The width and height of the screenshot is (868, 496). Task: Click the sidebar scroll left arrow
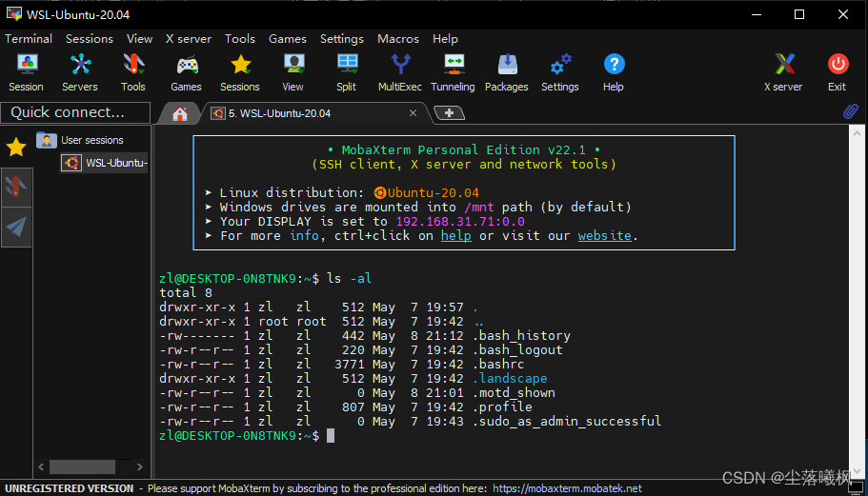41,466
